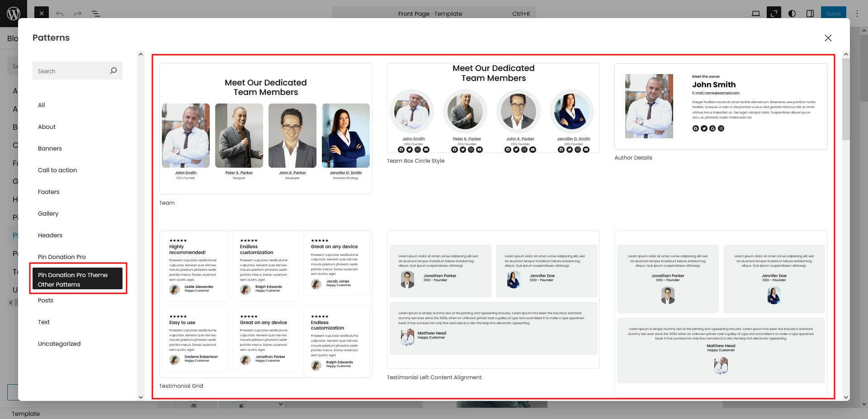Open the three-dot Options menu
Image resolution: width=868 pixels, height=419 pixels.
857,14
